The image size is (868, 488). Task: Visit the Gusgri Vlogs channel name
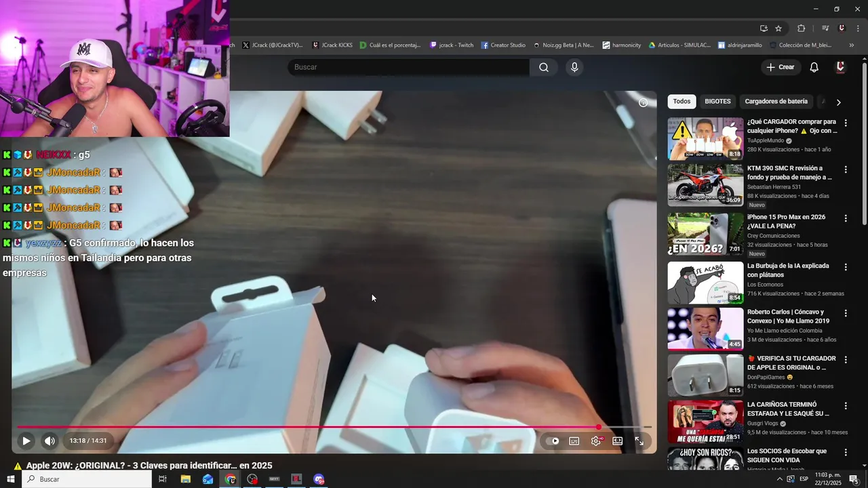pyautogui.click(x=763, y=423)
